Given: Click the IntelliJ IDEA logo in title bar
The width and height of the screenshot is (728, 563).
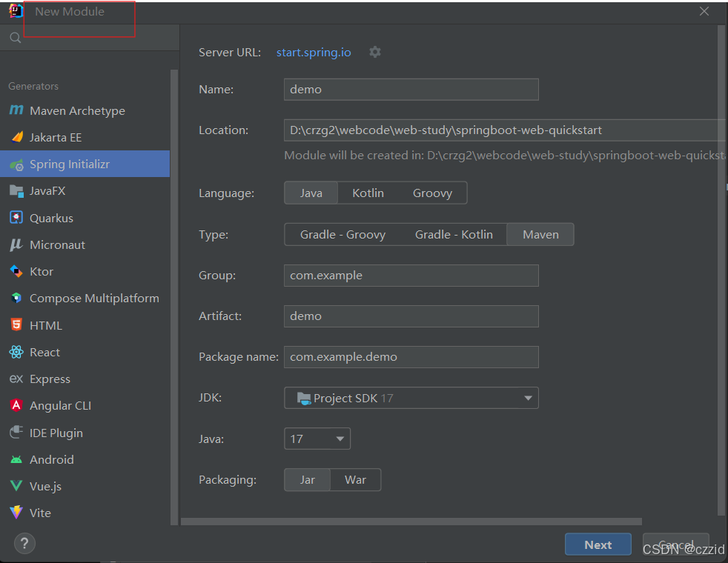Looking at the screenshot, I should (16, 11).
